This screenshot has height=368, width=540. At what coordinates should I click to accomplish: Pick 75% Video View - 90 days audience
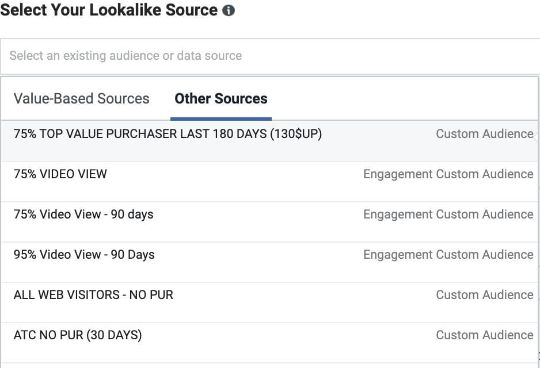click(269, 222)
